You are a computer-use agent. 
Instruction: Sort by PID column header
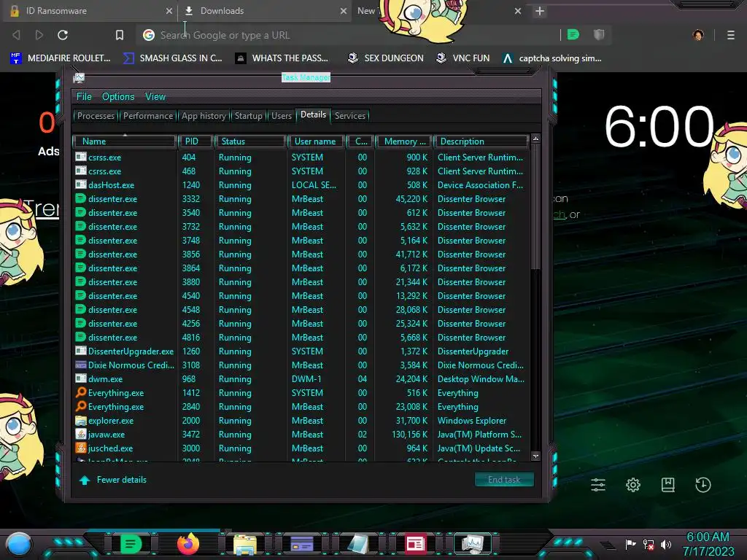click(196, 141)
